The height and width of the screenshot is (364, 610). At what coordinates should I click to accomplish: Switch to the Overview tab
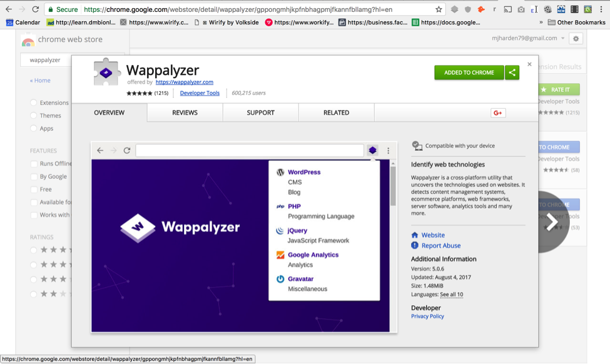[x=109, y=113]
